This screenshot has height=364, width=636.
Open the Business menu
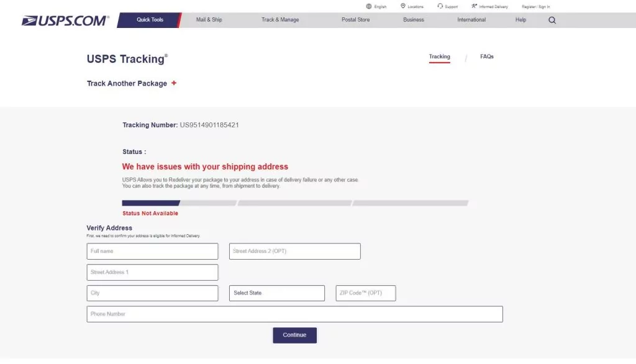[x=413, y=20]
